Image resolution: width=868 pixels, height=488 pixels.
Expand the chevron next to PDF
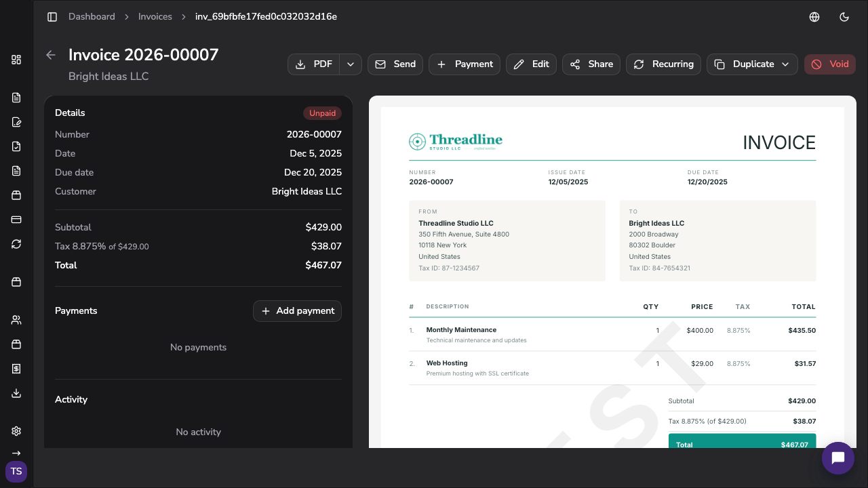coord(351,64)
